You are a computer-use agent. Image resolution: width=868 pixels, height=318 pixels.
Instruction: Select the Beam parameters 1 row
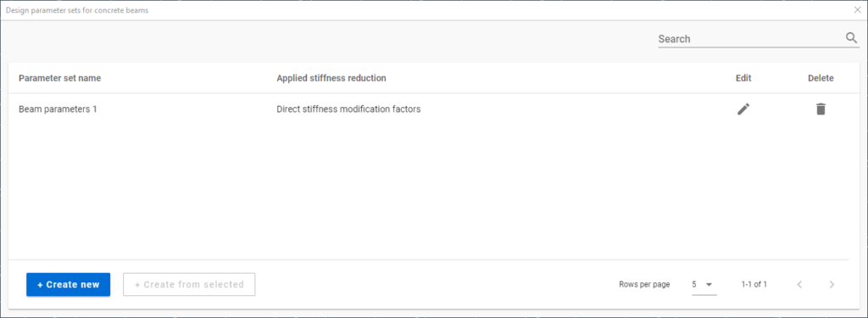click(x=428, y=109)
